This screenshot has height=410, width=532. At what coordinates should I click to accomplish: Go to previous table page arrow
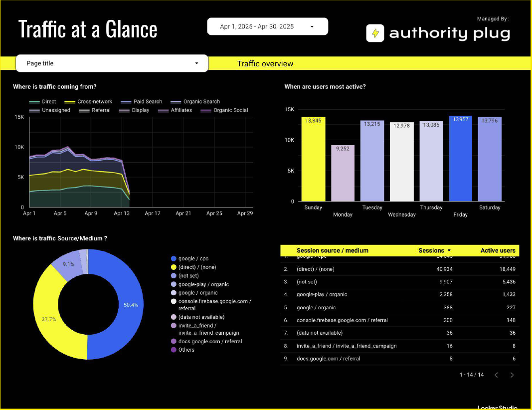click(x=496, y=375)
